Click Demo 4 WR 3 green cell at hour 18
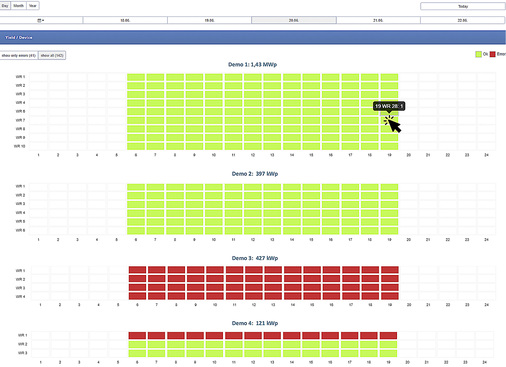Screen dimensions: 506x367 [x=369, y=353]
